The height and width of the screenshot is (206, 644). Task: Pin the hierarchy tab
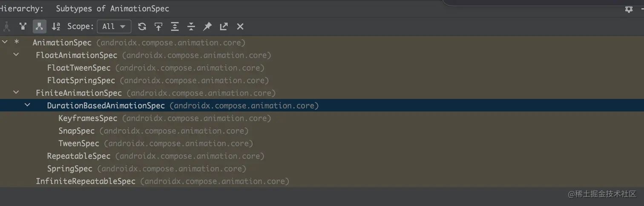coord(207,26)
